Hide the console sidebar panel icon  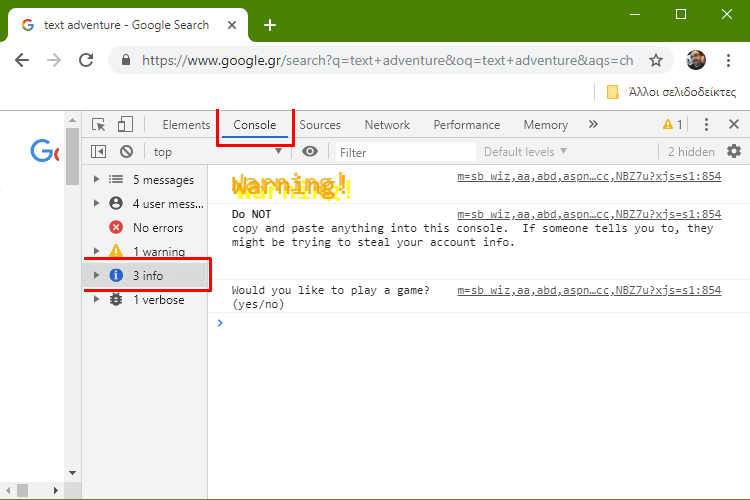click(x=99, y=152)
